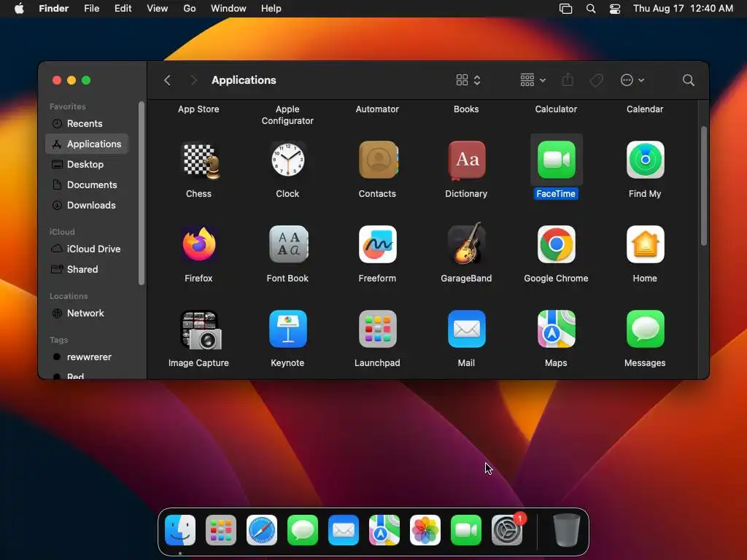Open FaceTime from the Dock

click(466, 530)
